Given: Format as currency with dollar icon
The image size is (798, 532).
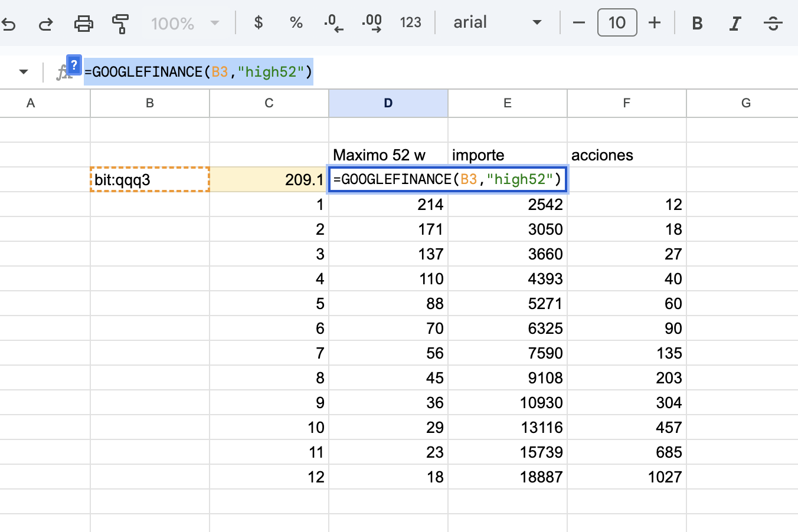Looking at the screenshot, I should point(259,23).
